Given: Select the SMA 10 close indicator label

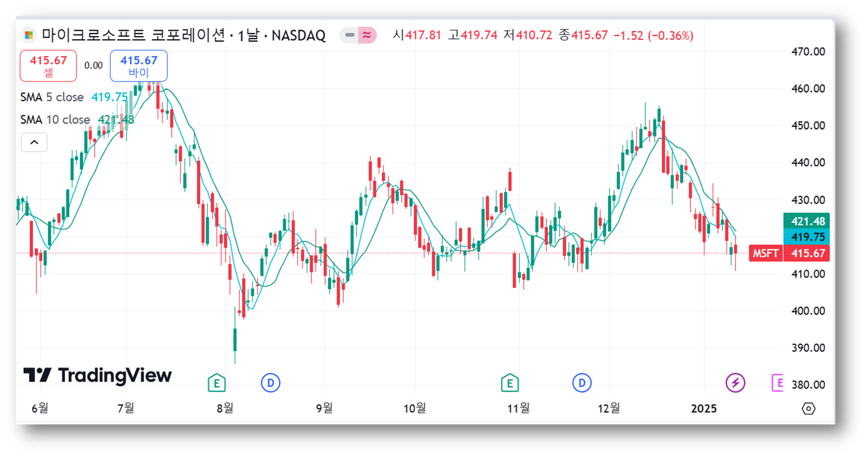Looking at the screenshot, I should [x=55, y=120].
